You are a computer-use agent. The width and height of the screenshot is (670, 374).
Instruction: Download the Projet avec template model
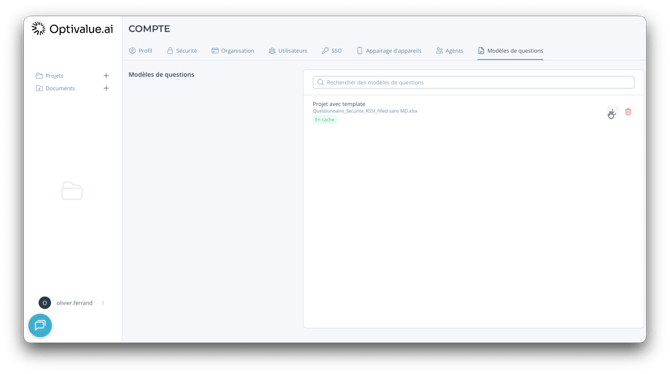coord(612,112)
